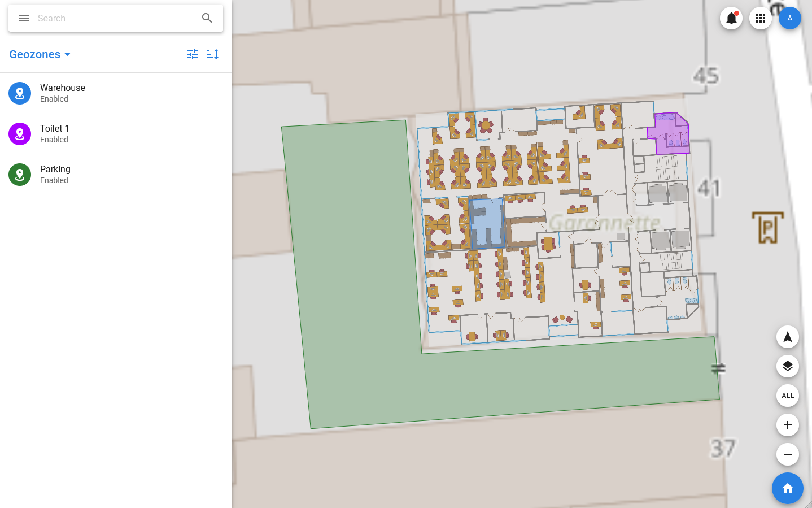Expand the Geozones dropdown
Screen dimensions: 812x508
(40, 54)
